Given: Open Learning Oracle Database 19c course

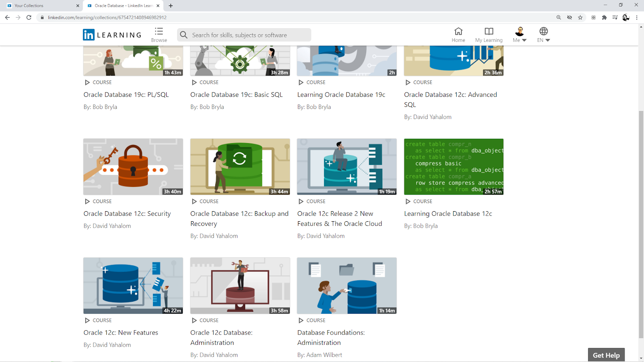Looking at the screenshot, I should [341, 95].
